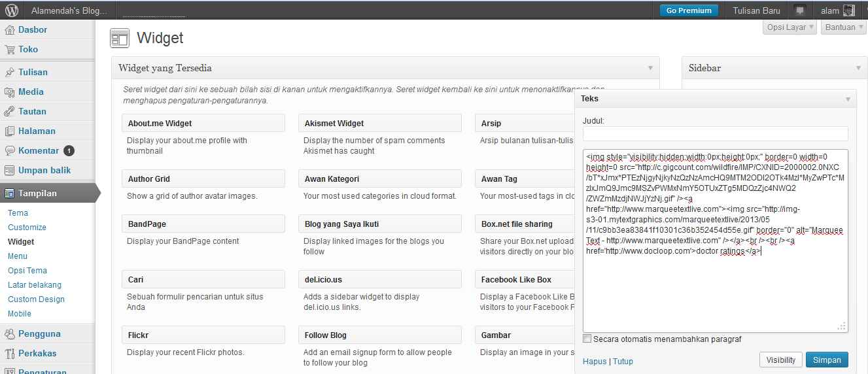Enable automatic paragraph checkbox
Image resolution: width=868 pixels, height=374 pixels.
click(587, 339)
